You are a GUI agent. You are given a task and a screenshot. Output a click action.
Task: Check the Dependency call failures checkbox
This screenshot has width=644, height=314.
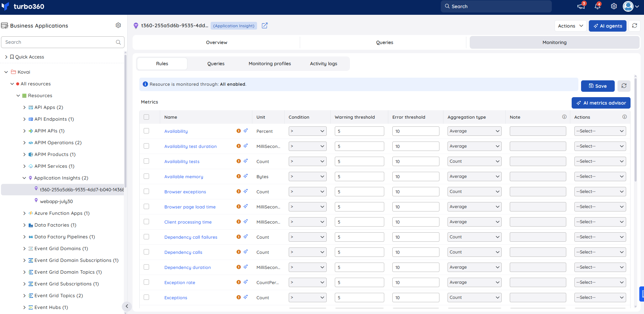click(146, 237)
